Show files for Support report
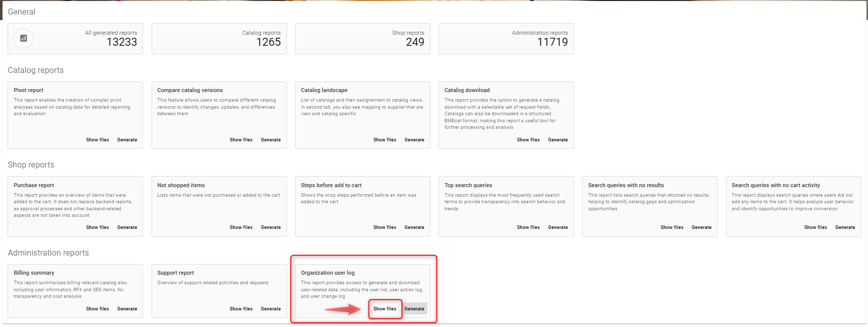The height and width of the screenshot is (327, 868). pyautogui.click(x=241, y=309)
